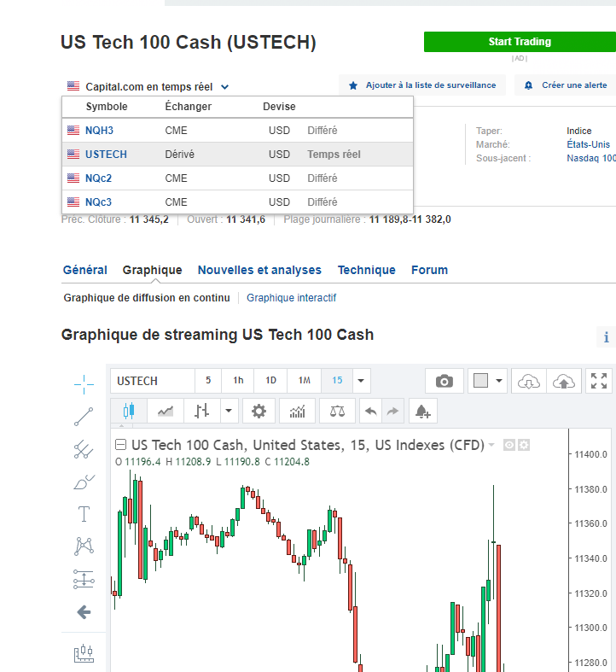Select the long position measurement tool

point(84,579)
